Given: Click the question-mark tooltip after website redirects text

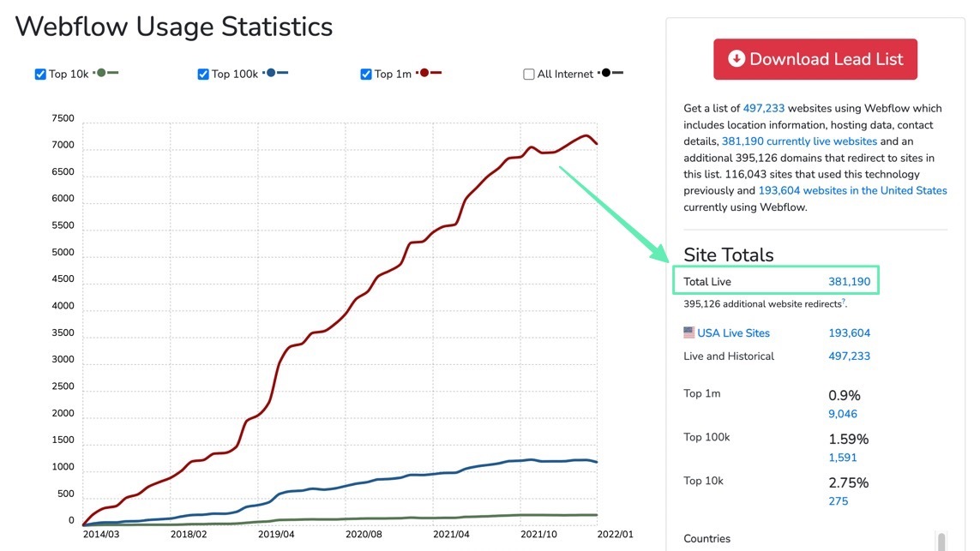Looking at the screenshot, I should point(844,302).
